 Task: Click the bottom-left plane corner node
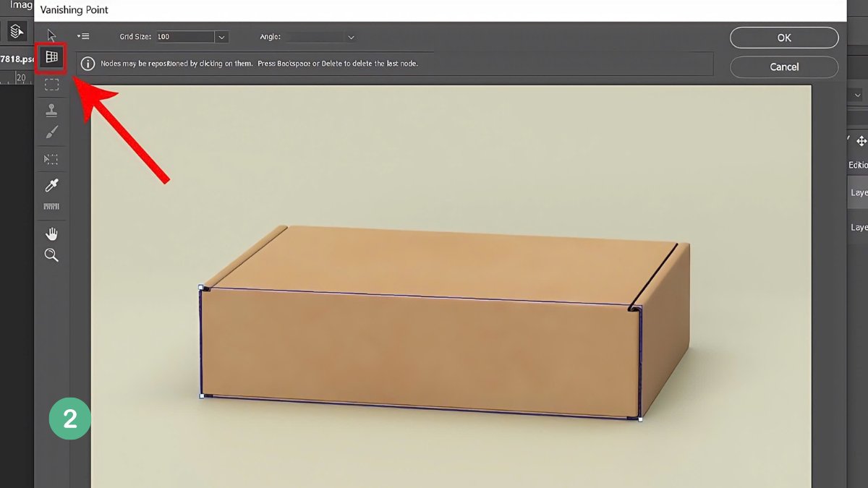coord(201,395)
